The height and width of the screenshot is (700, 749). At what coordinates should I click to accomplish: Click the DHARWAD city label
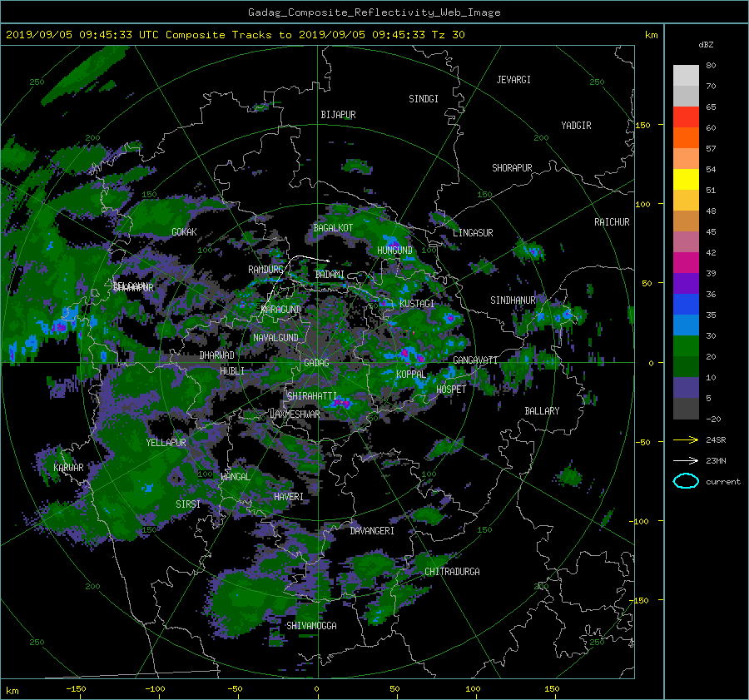217,355
